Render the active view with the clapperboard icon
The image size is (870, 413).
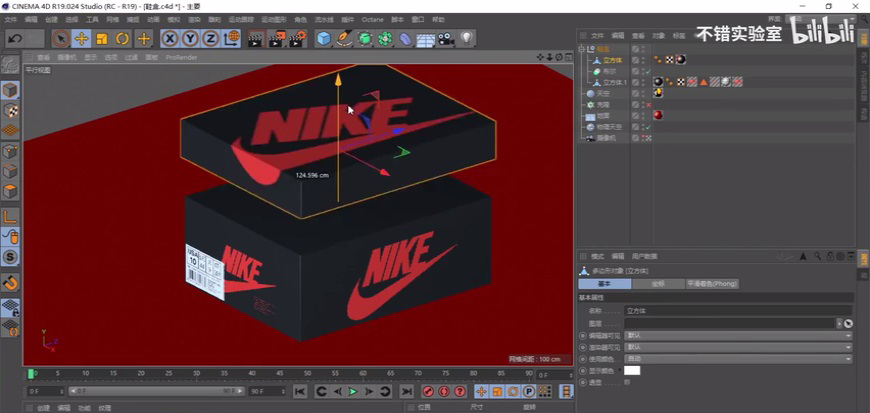point(256,39)
